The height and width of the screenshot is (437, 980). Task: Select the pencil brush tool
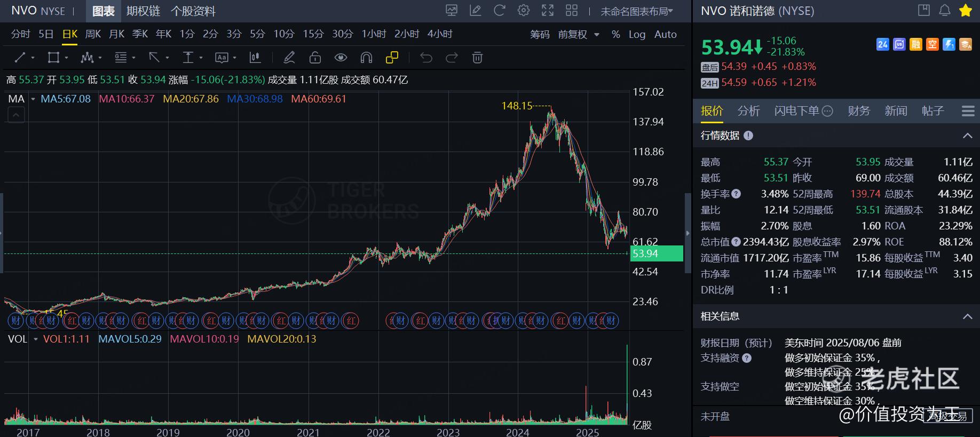289,57
